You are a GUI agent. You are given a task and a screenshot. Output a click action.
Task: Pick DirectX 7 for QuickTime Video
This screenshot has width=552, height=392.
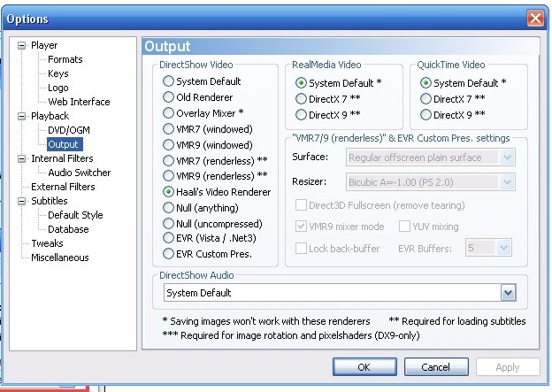pyautogui.click(x=426, y=98)
